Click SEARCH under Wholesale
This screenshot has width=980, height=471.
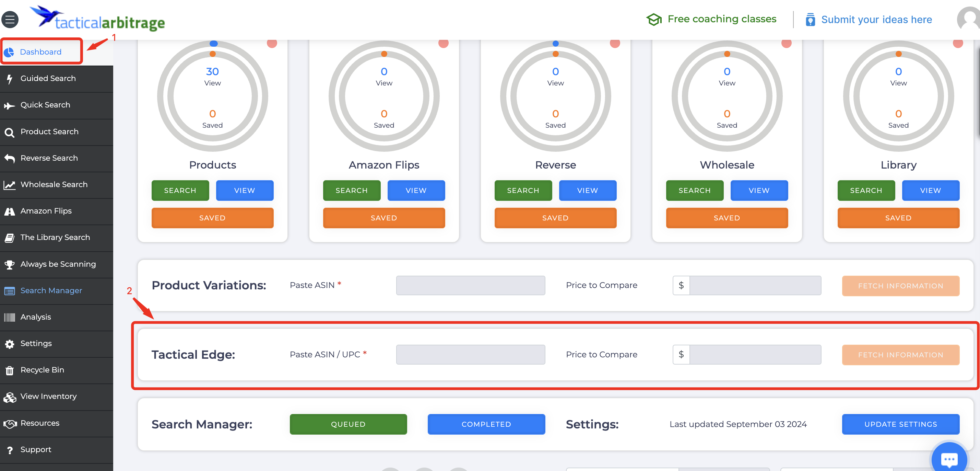695,191
